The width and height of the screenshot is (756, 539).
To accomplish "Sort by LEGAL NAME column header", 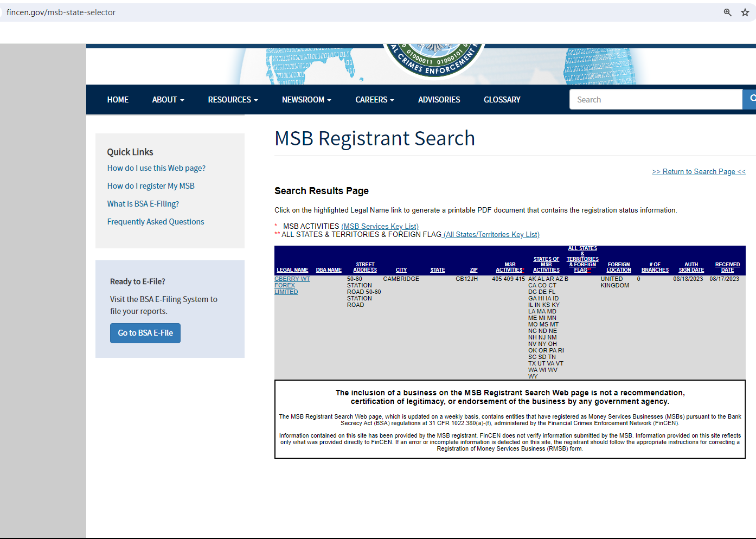I will click(x=292, y=270).
